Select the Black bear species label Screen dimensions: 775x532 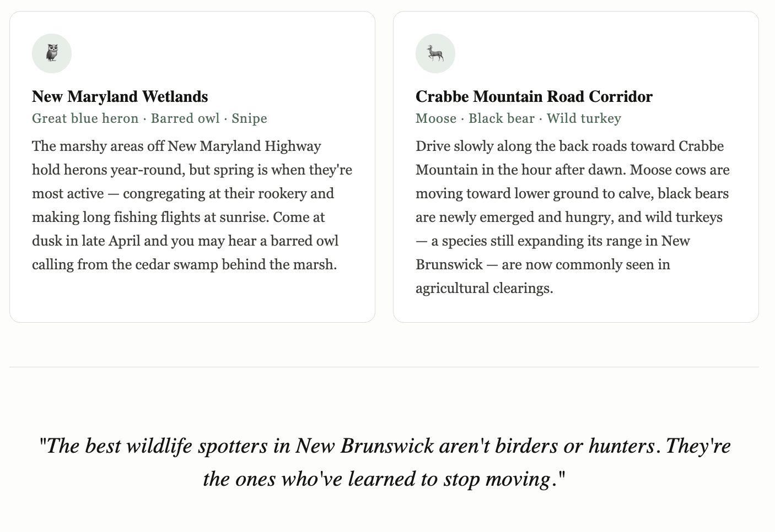point(502,118)
